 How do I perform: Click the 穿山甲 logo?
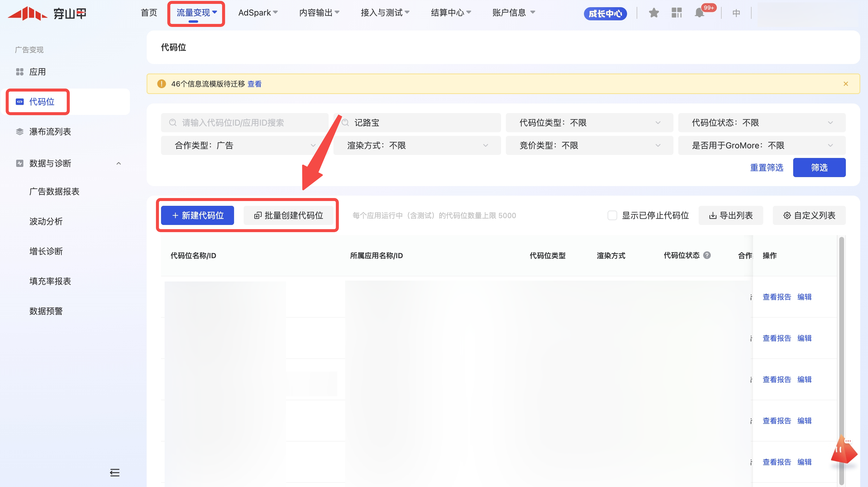pos(47,13)
